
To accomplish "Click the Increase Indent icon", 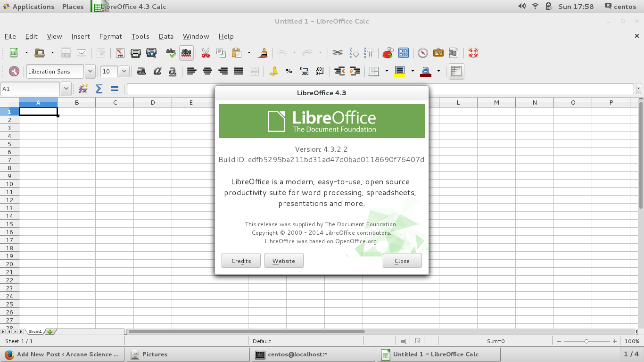I will 355,71.
